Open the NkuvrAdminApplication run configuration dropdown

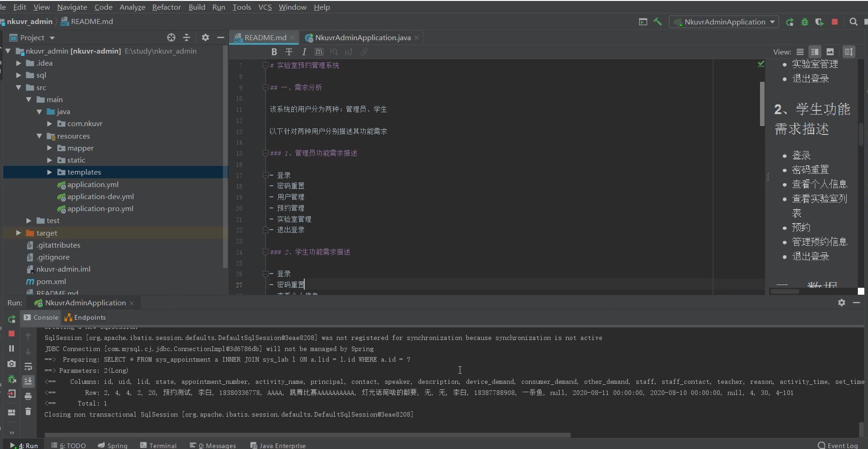[x=725, y=22]
